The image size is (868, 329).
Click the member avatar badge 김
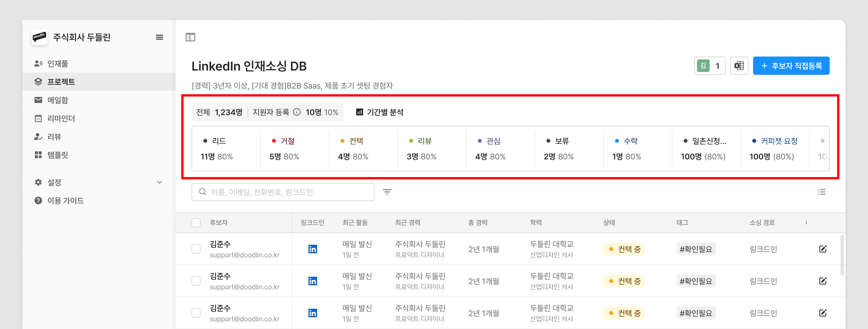(703, 66)
